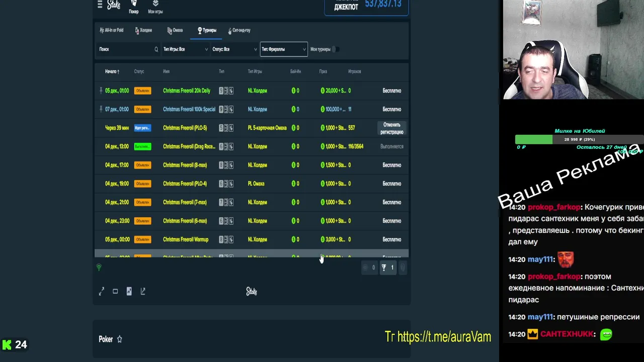Click Объявлен status badge on 20k Daily row

coord(142,90)
